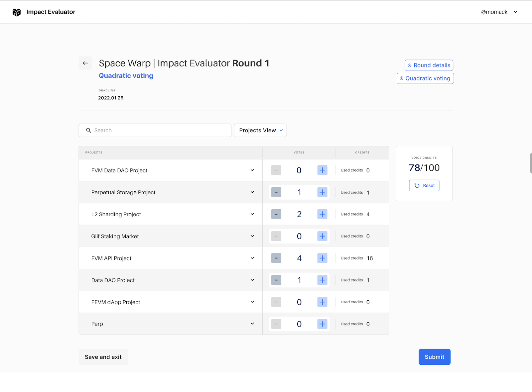Decrease votes for Perpetual Storage Project

(276, 192)
